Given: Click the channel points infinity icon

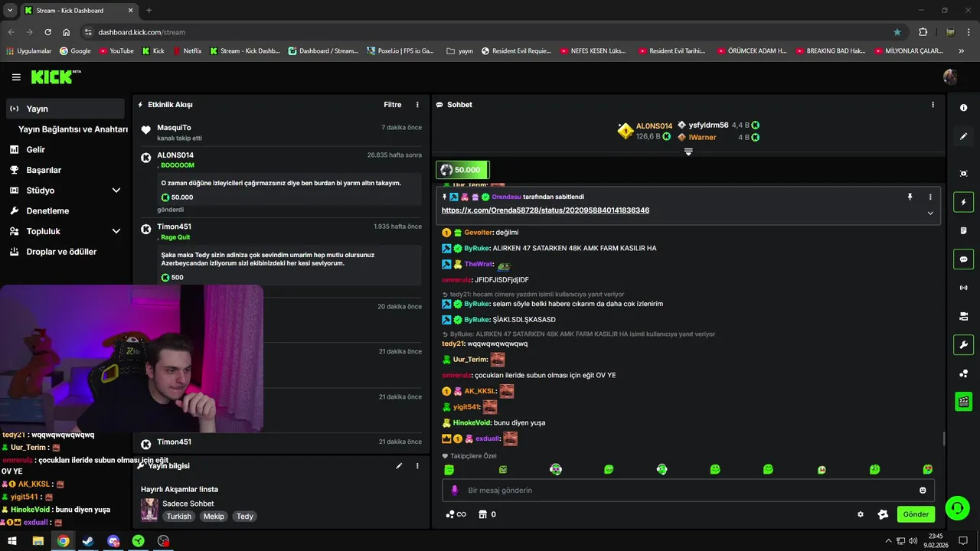Looking at the screenshot, I should pos(456,514).
